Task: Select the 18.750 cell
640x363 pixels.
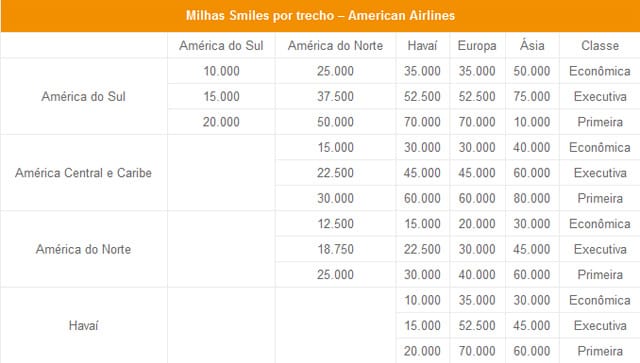Action: pyautogui.click(x=336, y=249)
